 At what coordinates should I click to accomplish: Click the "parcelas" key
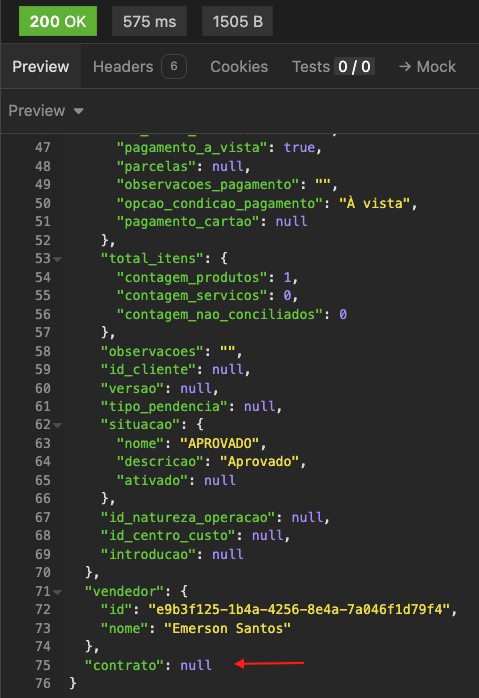click(x=156, y=166)
